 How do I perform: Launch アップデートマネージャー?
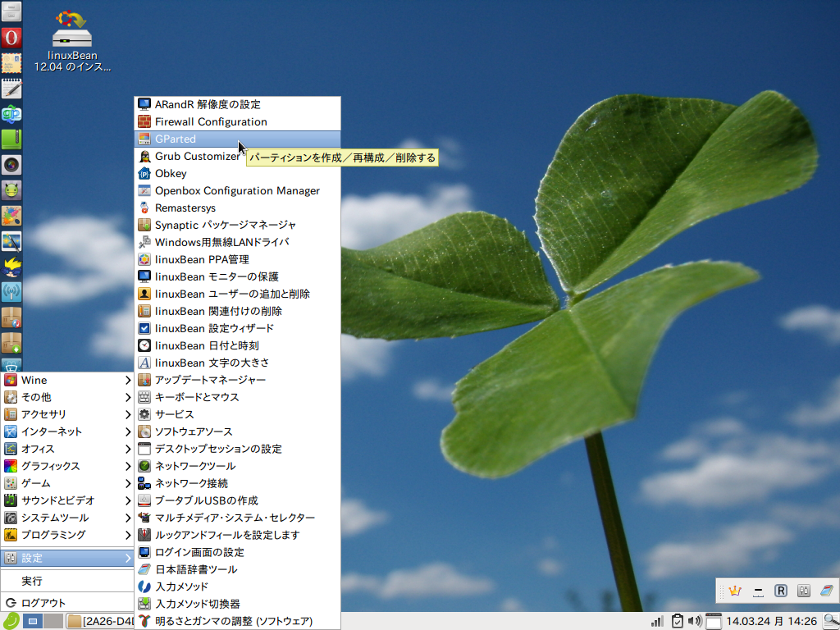(x=237, y=380)
